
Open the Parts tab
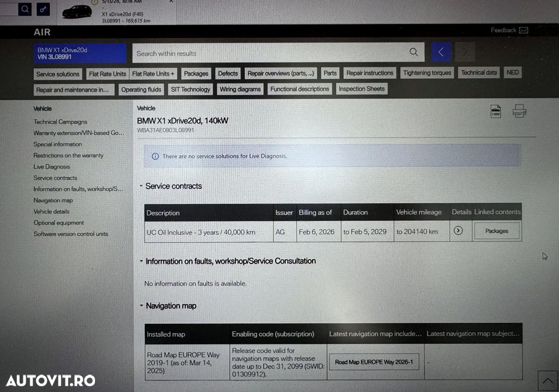pos(330,73)
